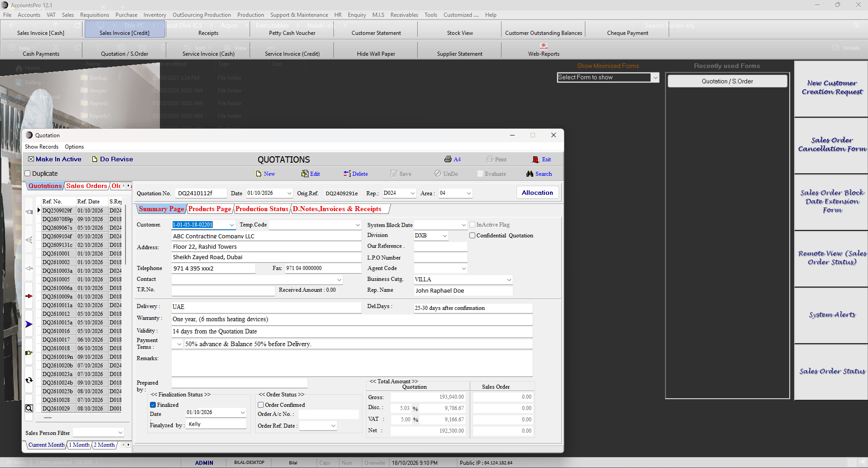
Task: Click the Do Revise document icon
Action: click(95, 159)
